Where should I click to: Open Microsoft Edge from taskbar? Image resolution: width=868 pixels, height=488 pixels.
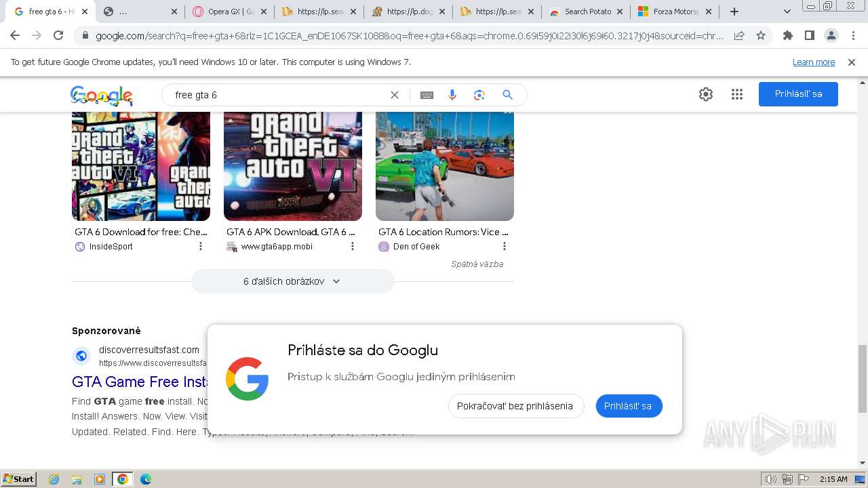(x=146, y=479)
